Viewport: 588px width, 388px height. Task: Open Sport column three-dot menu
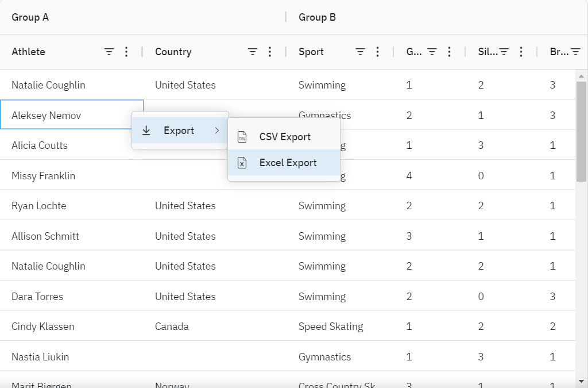click(x=377, y=52)
